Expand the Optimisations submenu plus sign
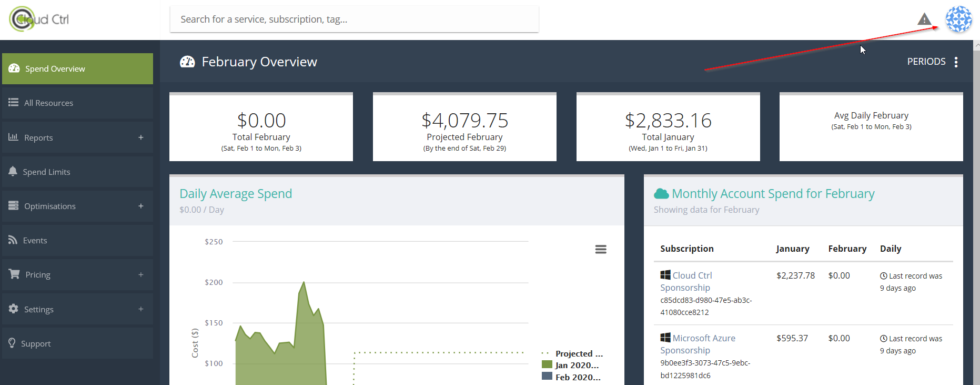The height and width of the screenshot is (385, 980). coord(141,206)
